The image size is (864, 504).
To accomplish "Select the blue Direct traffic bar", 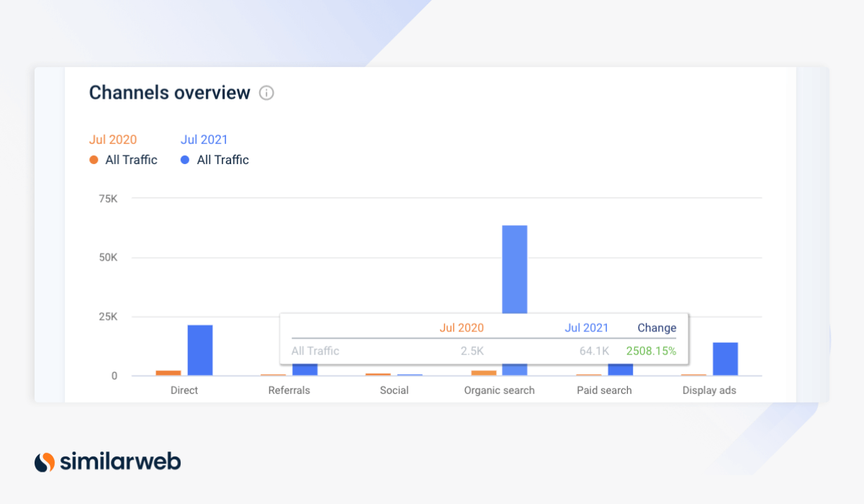I will (200, 351).
